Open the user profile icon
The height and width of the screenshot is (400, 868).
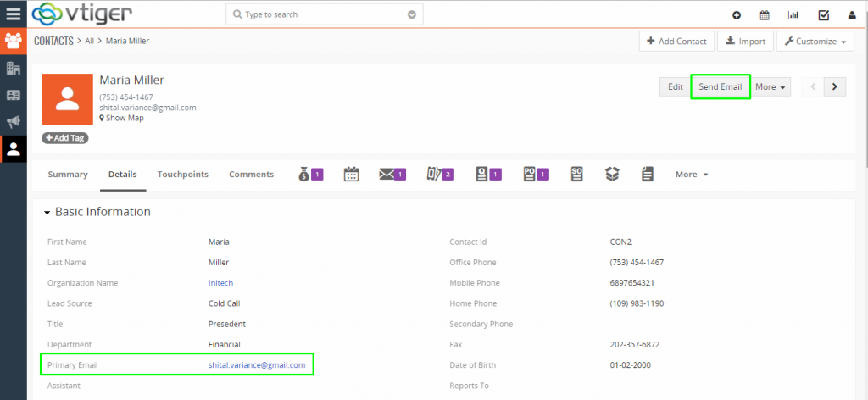(852, 15)
